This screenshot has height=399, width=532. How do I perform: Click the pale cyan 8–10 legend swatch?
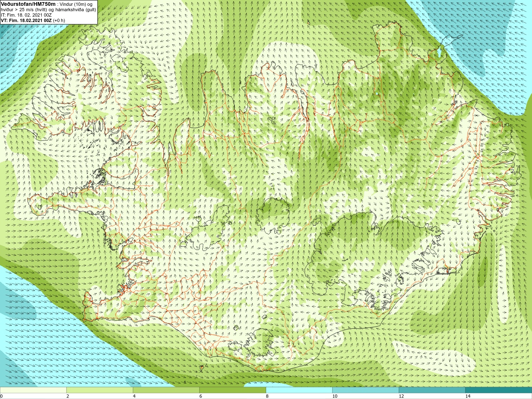[299, 390]
